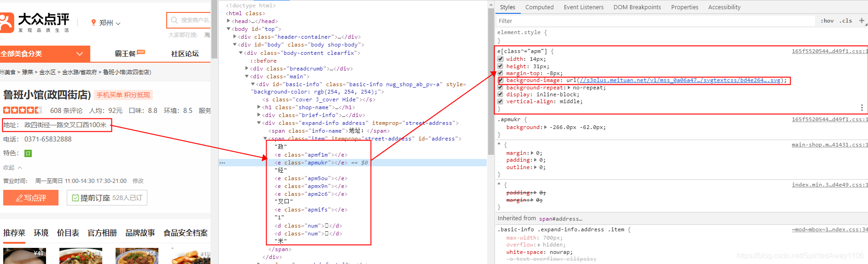Disable the display: inline-block property

(x=500, y=94)
